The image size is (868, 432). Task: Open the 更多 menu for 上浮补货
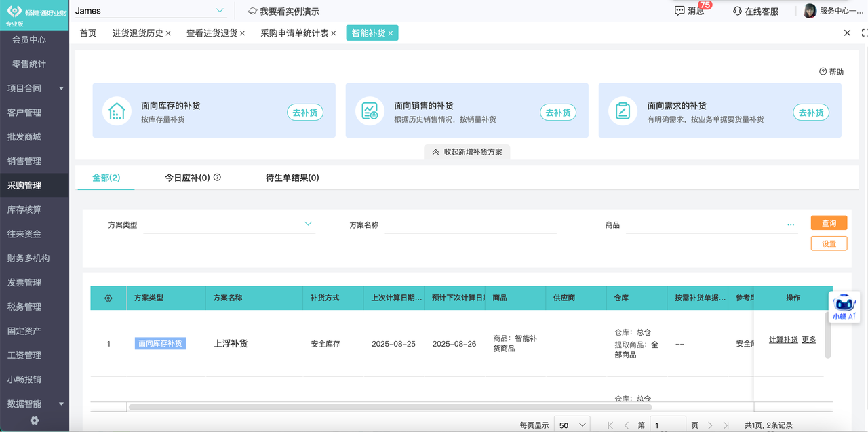click(809, 340)
